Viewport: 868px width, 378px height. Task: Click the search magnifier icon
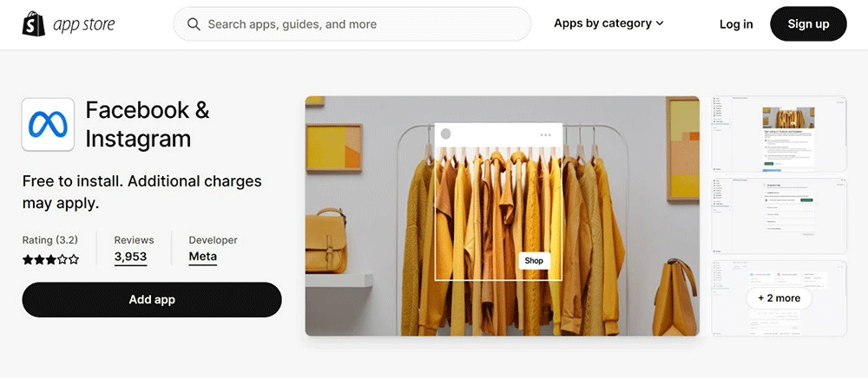194,24
